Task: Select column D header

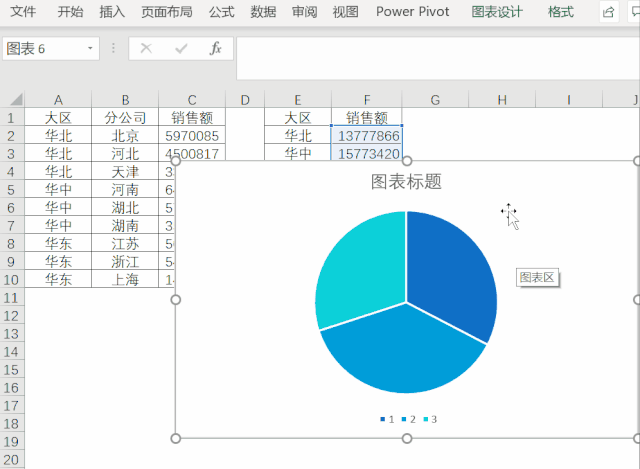Action: point(245,100)
